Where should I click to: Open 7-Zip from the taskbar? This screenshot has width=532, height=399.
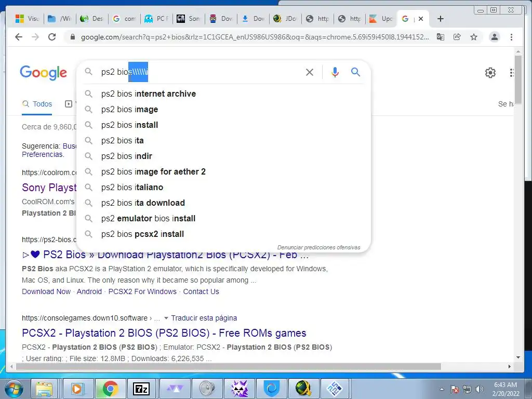[141, 389]
